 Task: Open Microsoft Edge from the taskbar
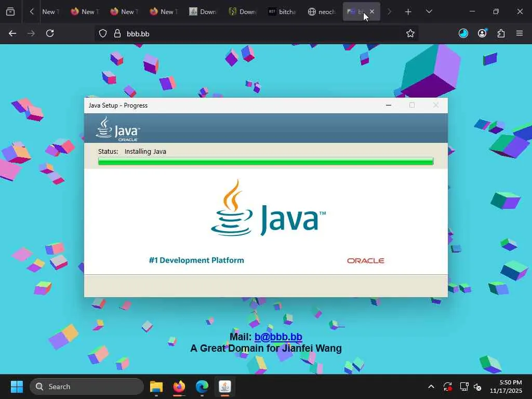pos(202,387)
